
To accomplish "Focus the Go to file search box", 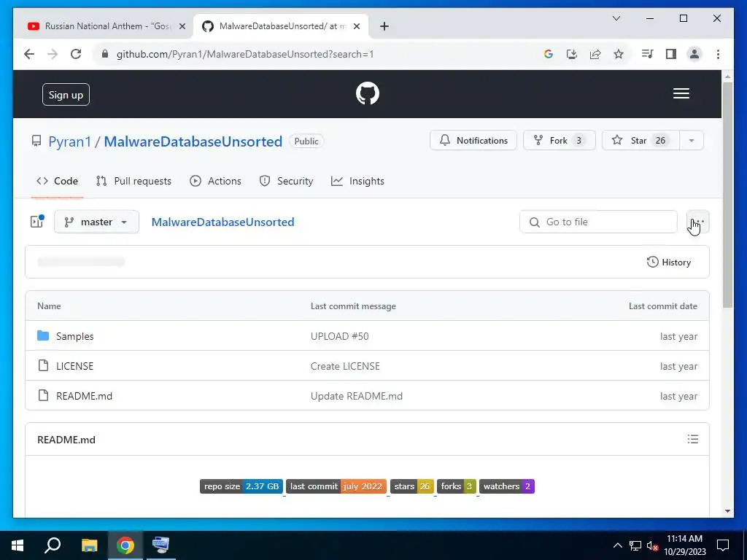I will [598, 222].
